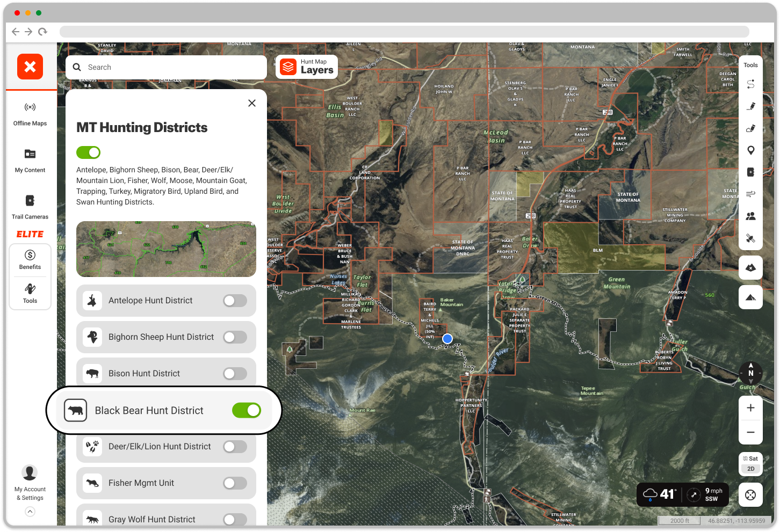780x532 pixels.
Task: Click the location tracking button
Action: point(750,495)
